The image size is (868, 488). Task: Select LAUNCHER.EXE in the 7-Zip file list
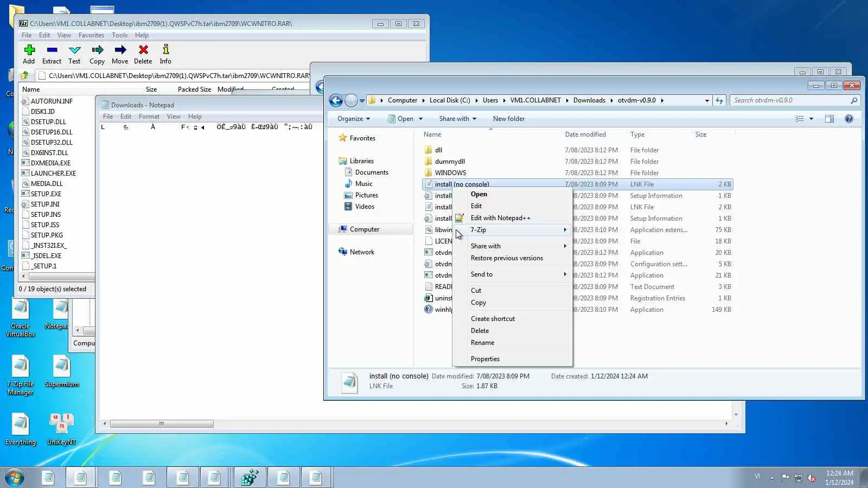click(x=53, y=174)
